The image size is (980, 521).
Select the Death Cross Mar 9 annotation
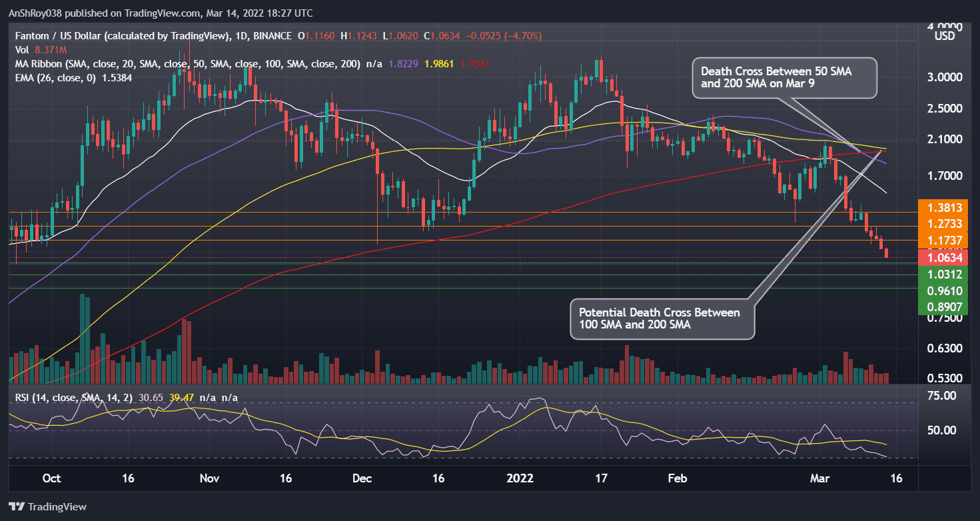click(784, 78)
